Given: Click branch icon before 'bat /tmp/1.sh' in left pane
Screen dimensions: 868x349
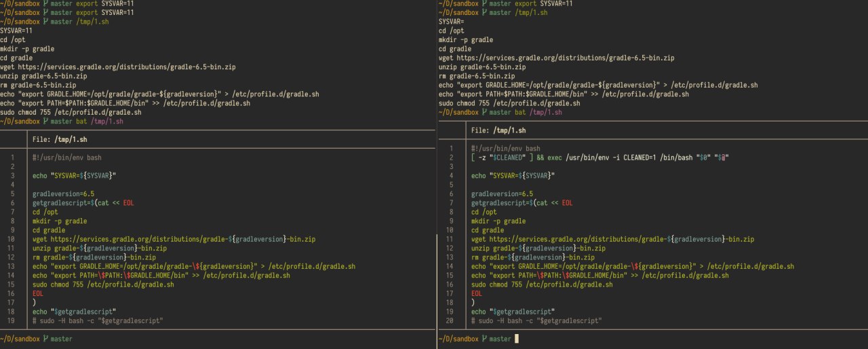Looking at the screenshot, I should coord(45,121).
